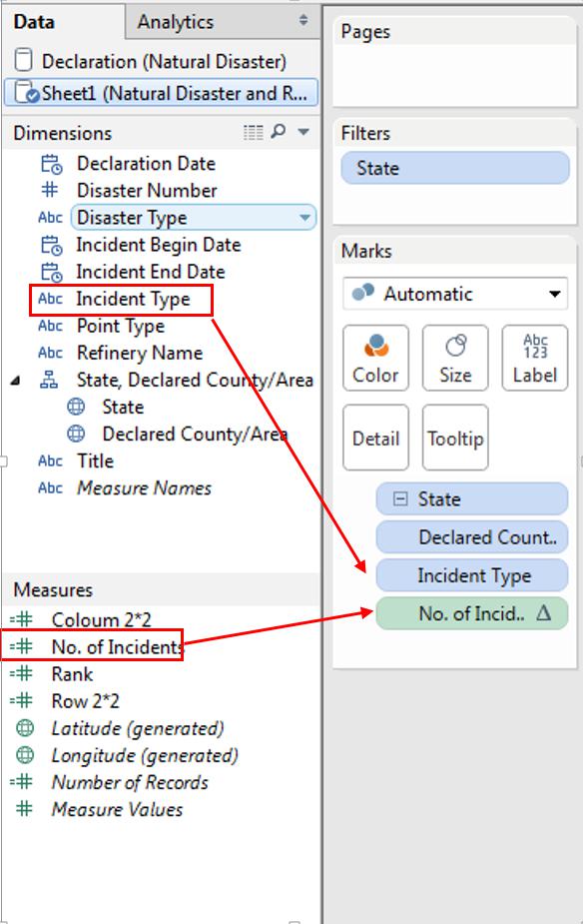The width and height of the screenshot is (583, 924).
Task: Click the hierarchy icon for State, Declared County/Area
Action: pos(49,381)
